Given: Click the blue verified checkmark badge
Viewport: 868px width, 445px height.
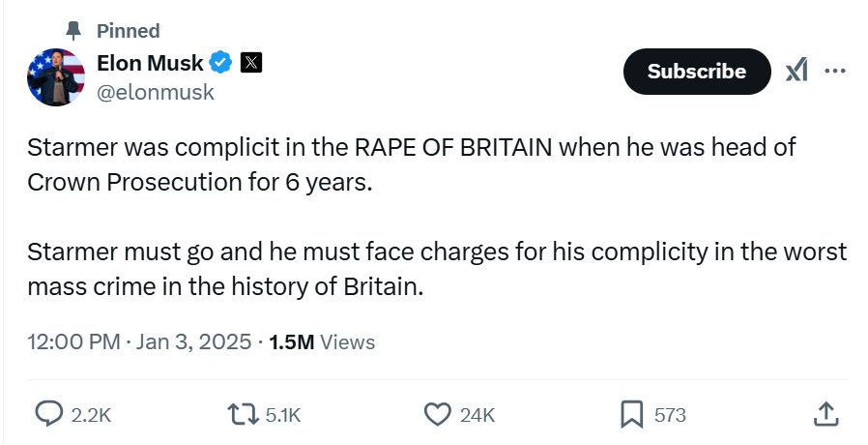Looking at the screenshot, I should [x=220, y=62].
